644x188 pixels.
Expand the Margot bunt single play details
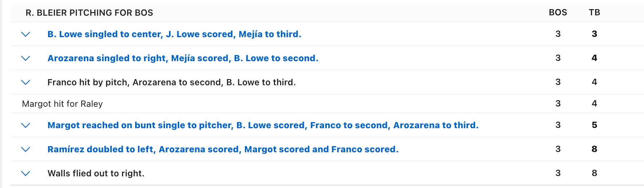(25, 125)
